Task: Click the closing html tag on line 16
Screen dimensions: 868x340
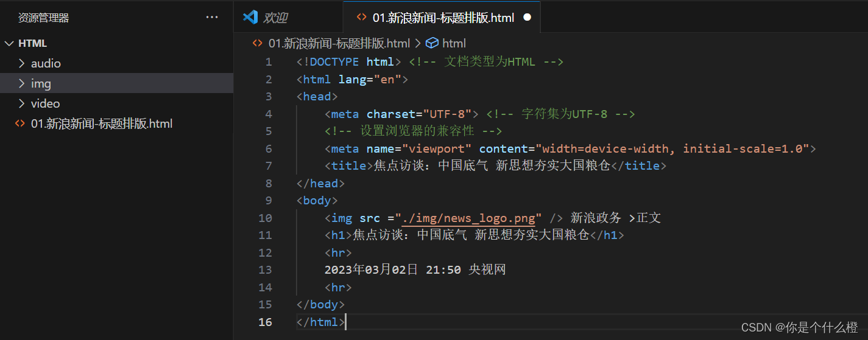Action: [x=320, y=322]
